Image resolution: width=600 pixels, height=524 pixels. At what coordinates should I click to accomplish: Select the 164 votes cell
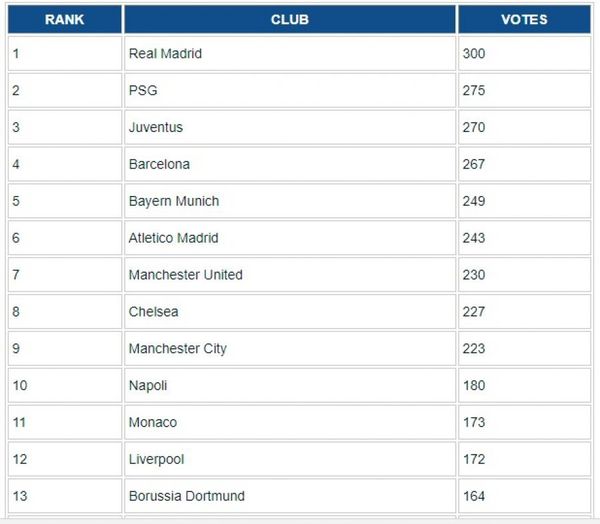pos(524,496)
